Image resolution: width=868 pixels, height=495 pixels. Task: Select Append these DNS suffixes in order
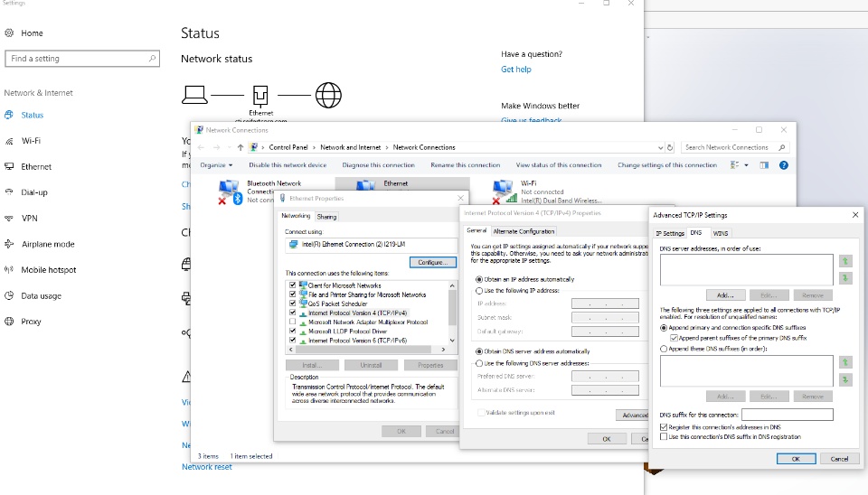pos(664,349)
